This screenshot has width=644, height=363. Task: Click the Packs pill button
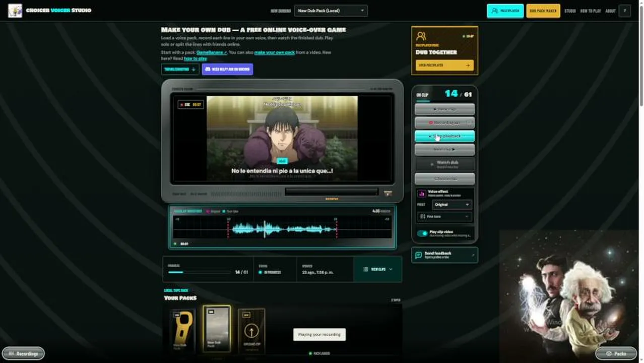(x=616, y=353)
